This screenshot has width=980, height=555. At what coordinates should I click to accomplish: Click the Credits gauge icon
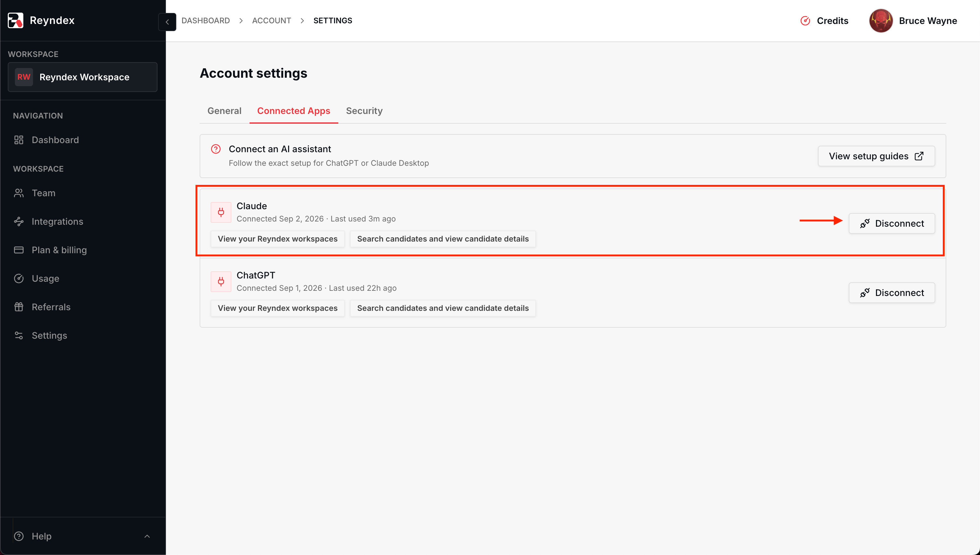pos(805,21)
